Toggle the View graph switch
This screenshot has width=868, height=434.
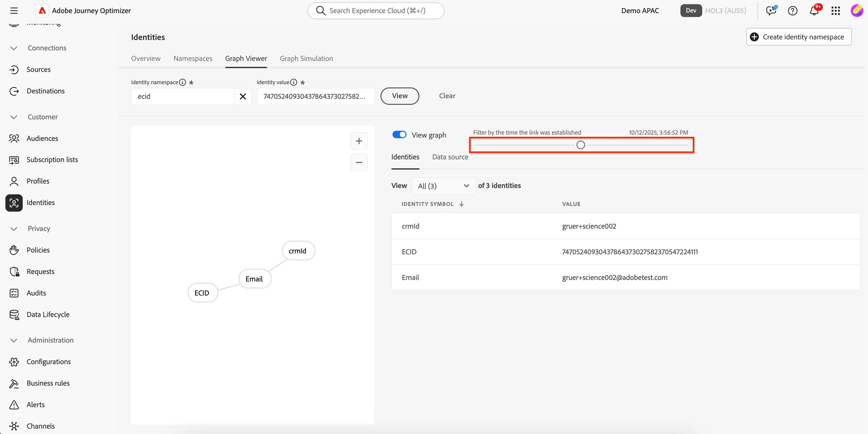click(399, 135)
